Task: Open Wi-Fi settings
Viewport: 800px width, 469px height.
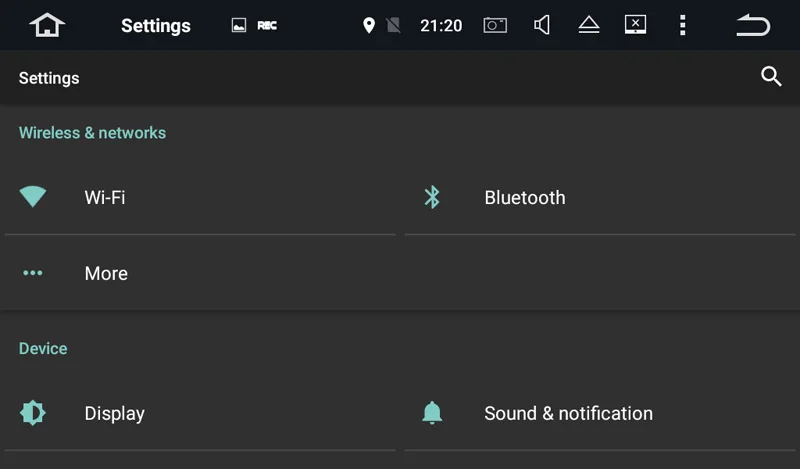Action: [200, 198]
